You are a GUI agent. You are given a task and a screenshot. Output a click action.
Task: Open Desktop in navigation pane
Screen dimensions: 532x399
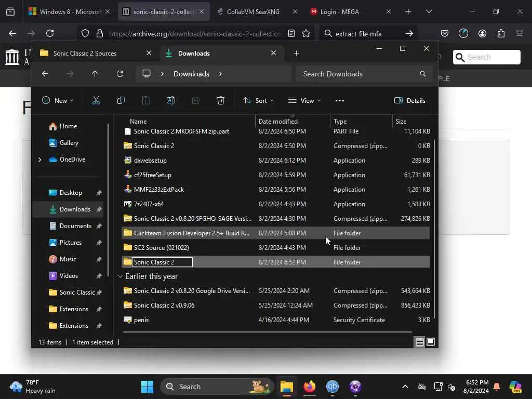(71, 193)
